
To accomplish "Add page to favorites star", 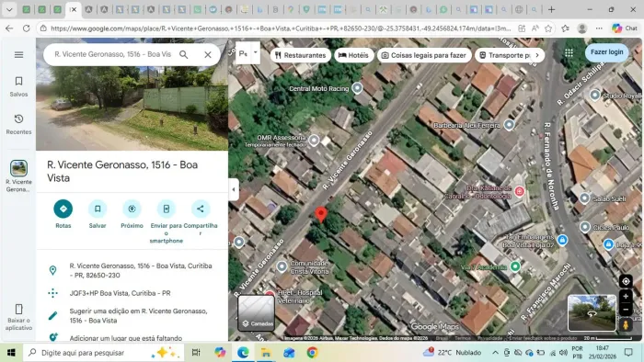I will [x=548, y=28].
